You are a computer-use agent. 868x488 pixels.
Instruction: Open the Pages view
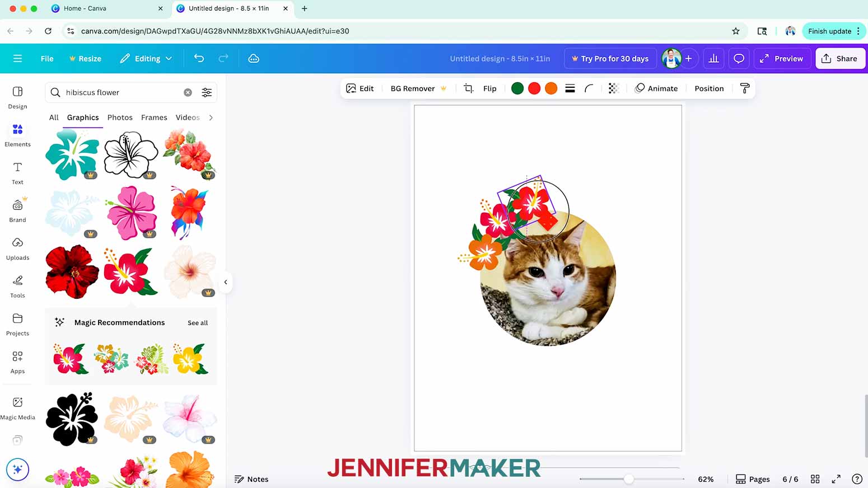tap(753, 479)
